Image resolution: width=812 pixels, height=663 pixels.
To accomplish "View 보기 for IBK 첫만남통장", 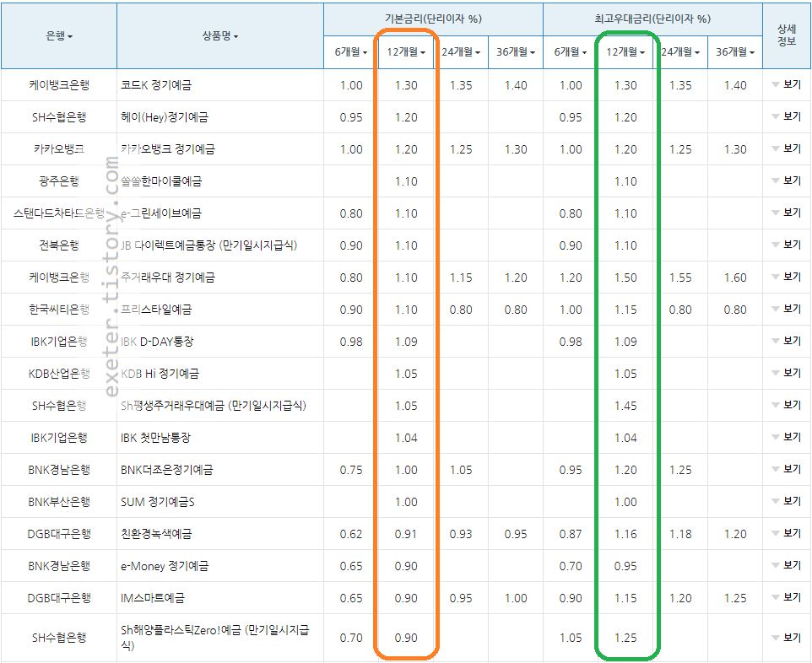I will click(x=787, y=437).
